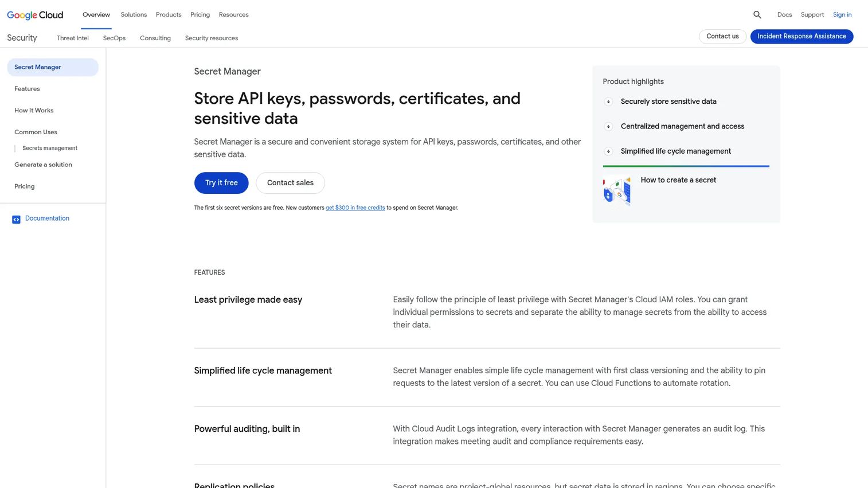Expand Securely store sensitive data arrow

pyautogui.click(x=608, y=101)
